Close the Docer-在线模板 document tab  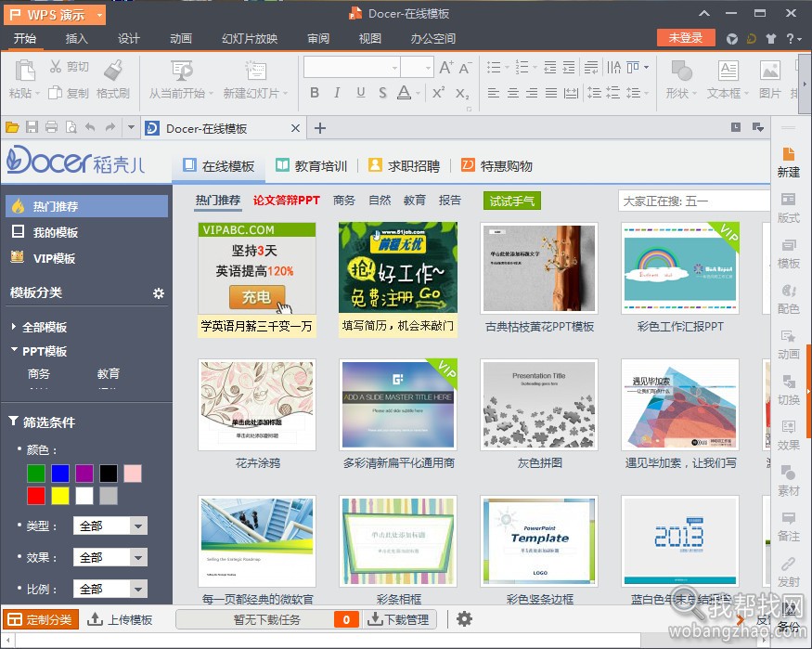[x=295, y=128]
